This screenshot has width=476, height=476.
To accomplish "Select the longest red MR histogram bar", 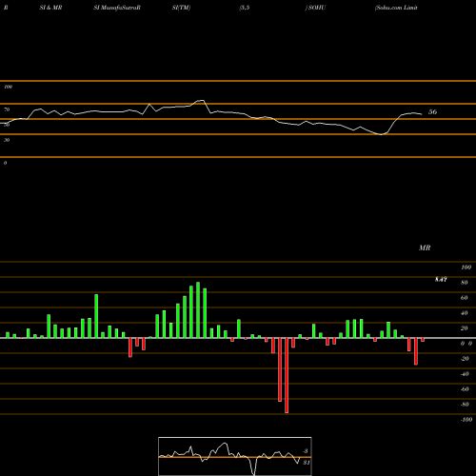I will tap(287, 375).
